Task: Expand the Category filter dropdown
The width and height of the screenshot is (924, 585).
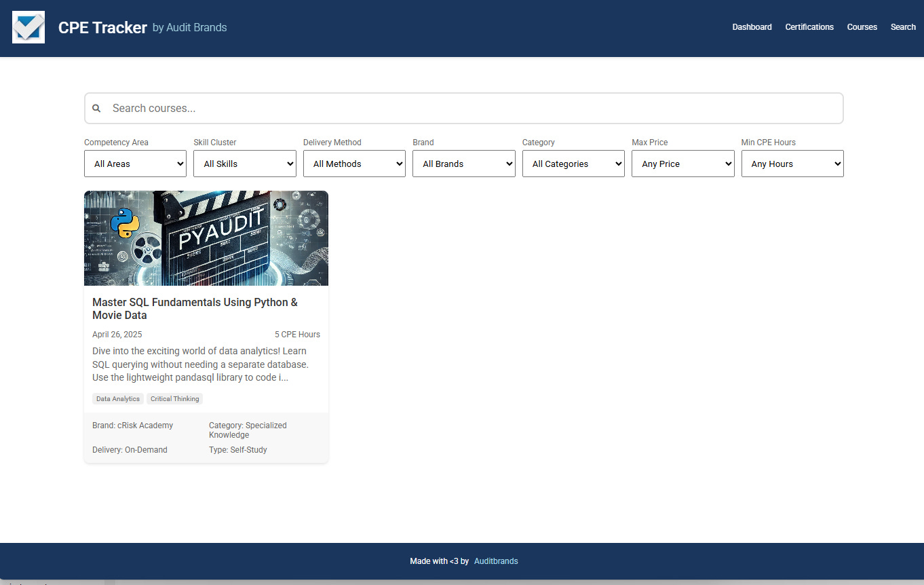Action: click(573, 164)
